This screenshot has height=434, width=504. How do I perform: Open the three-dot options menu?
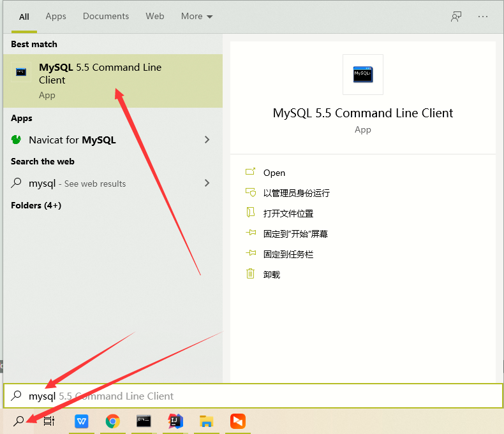(x=483, y=17)
